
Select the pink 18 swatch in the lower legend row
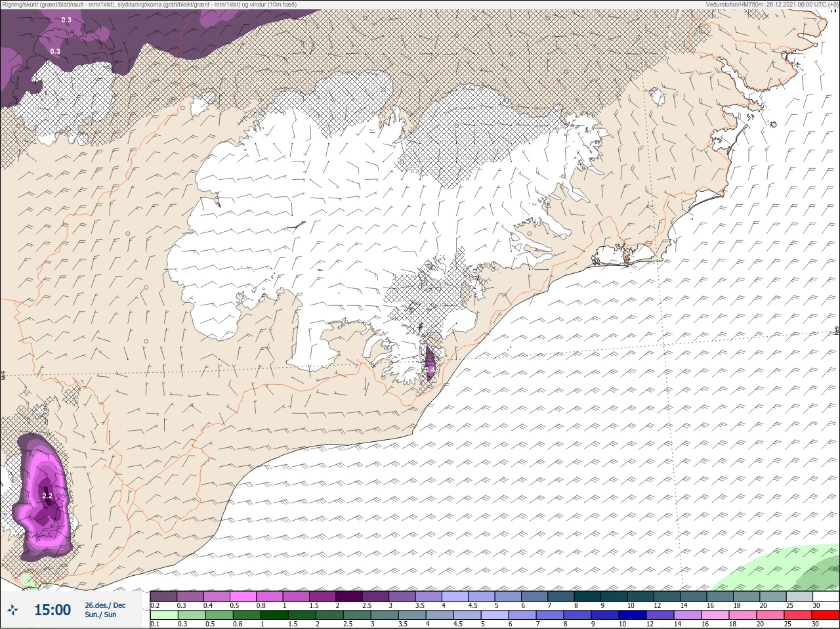click(x=744, y=616)
